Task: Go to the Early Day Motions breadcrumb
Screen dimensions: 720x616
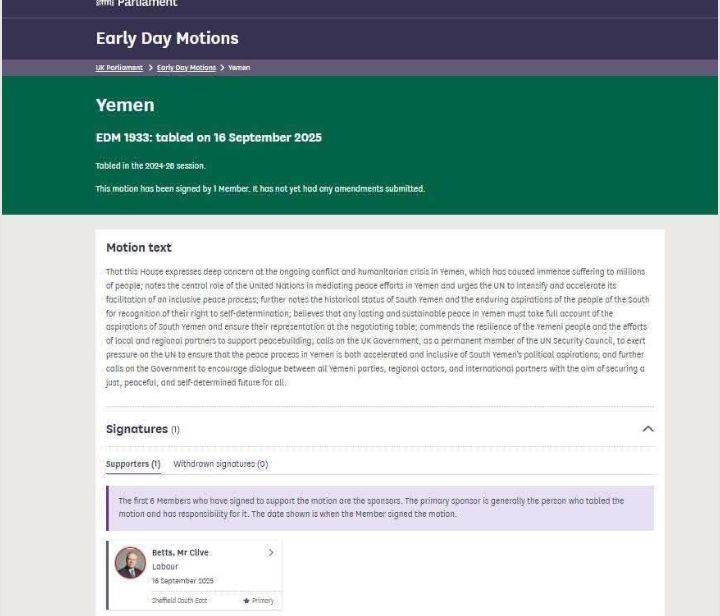Action: click(186, 68)
